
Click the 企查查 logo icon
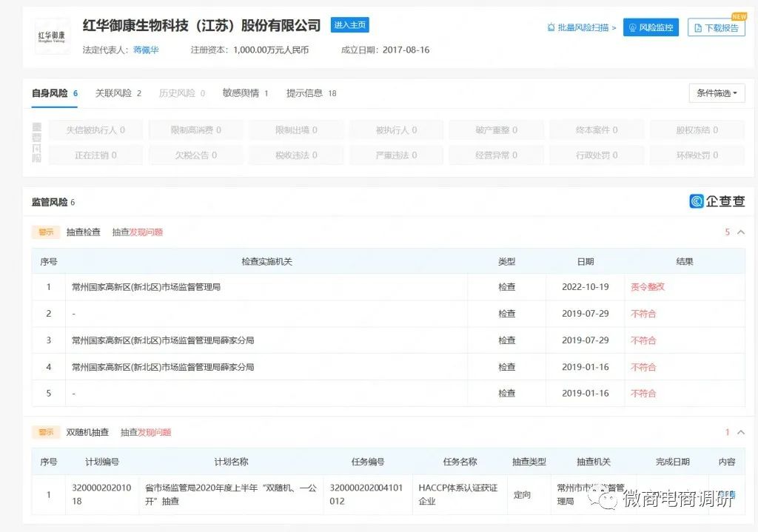(x=697, y=201)
